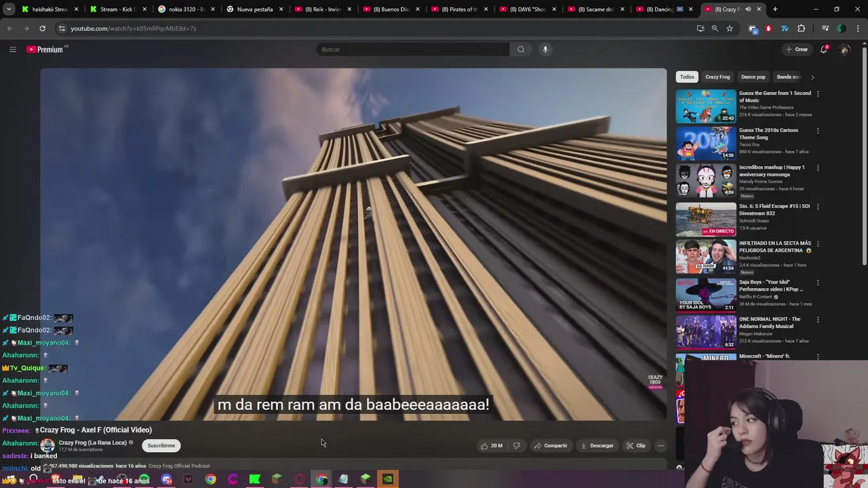
Task: Open options for the ONE NORMAL NIGHT video
Action: coord(818,319)
